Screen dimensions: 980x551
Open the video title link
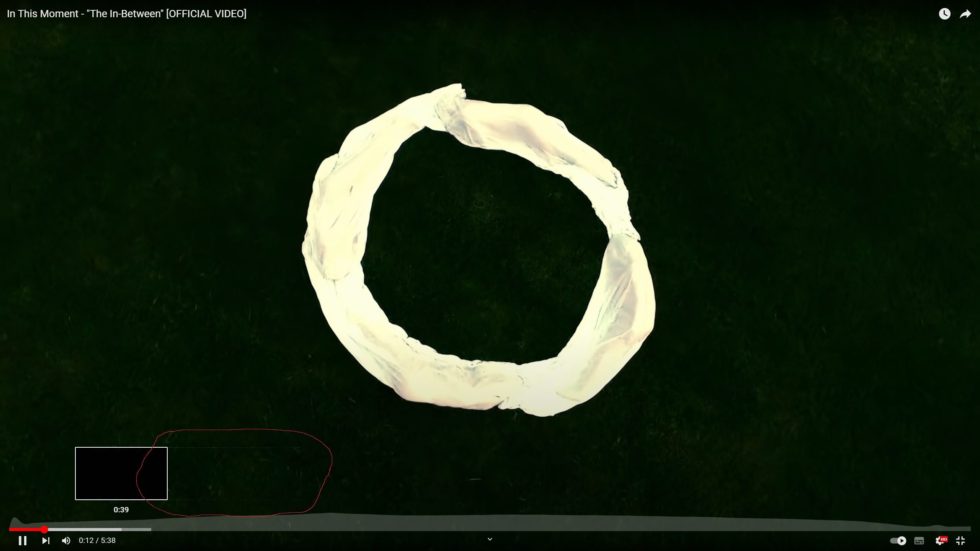127,14
